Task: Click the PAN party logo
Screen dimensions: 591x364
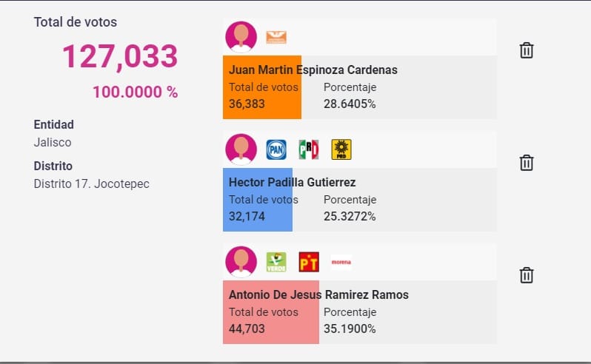Action: [x=276, y=149]
